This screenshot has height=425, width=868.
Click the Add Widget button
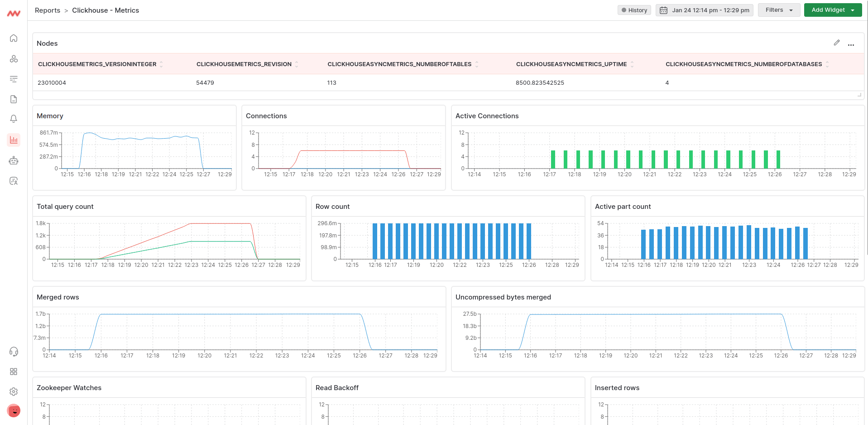coord(828,10)
